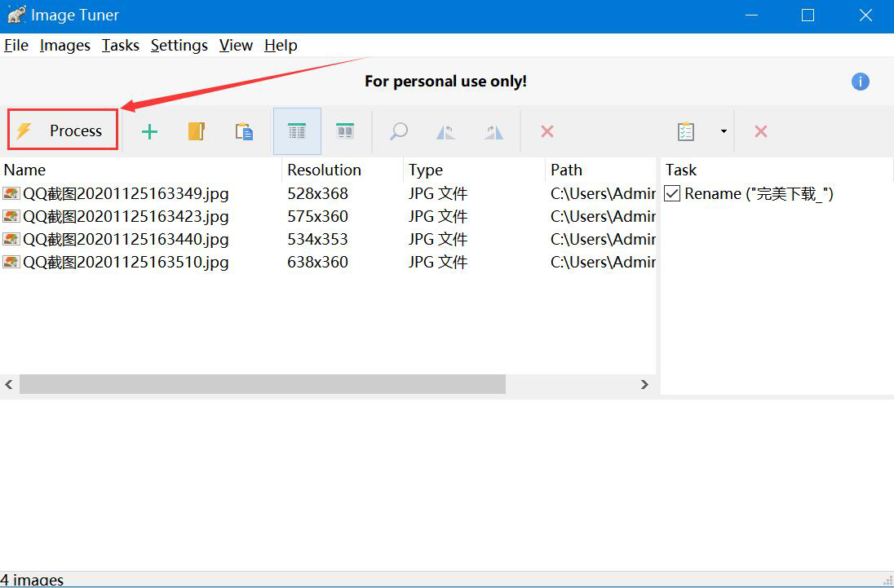Click the Process button
The height and width of the screenshot is (588, 894).
(x=63, y=130)
